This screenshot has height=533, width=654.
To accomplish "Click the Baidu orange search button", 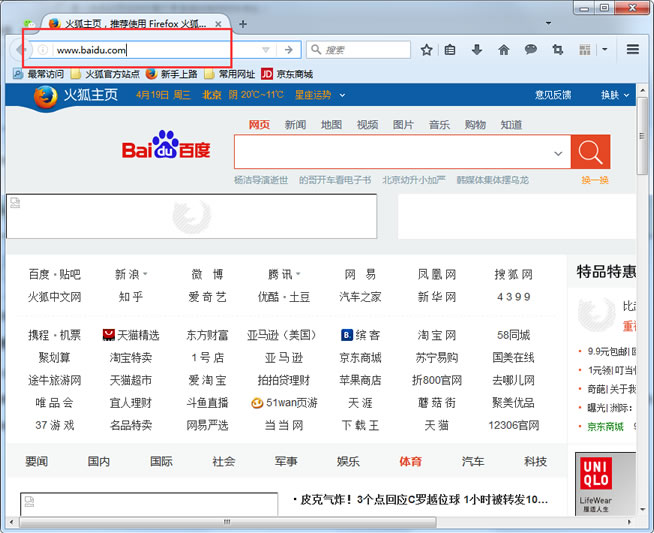I will click(x=590, y=152).
